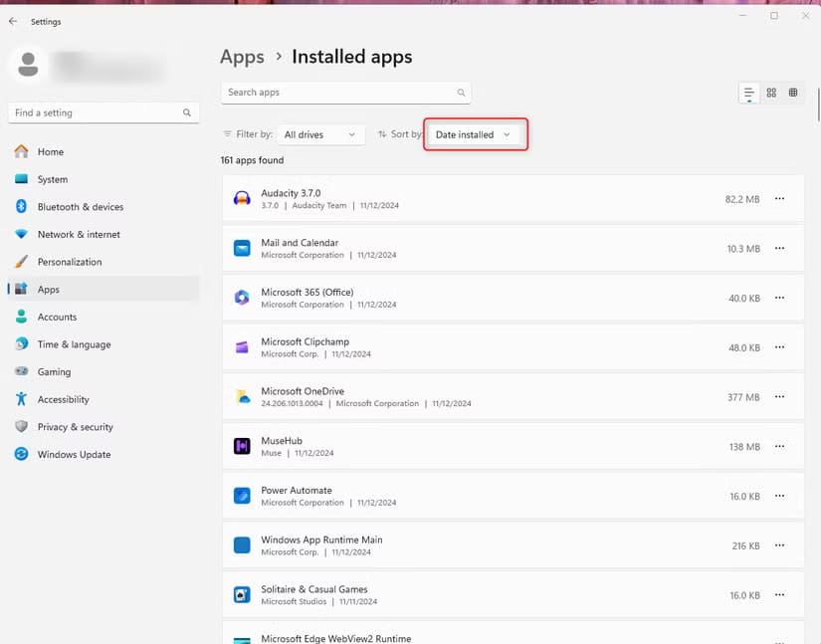Open more options for Microsoft 365 (Office)
The image size is (821, 644).
click(779, 298)
